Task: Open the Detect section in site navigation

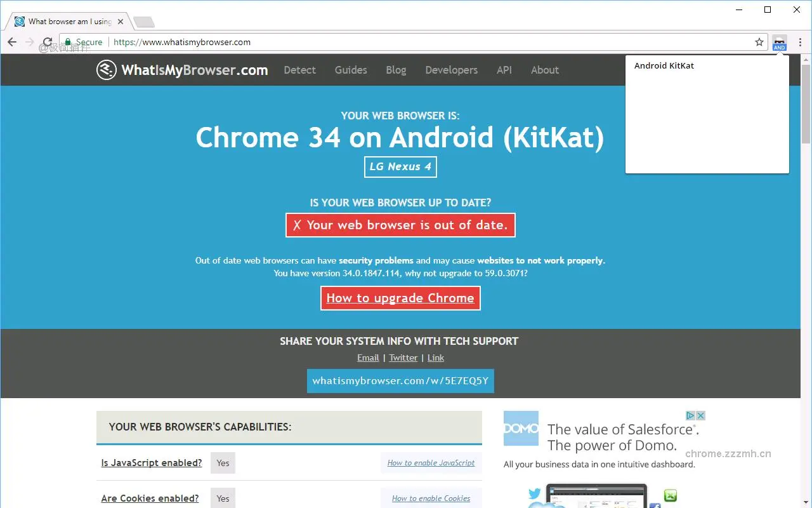Action: click(x=299, y=70)
